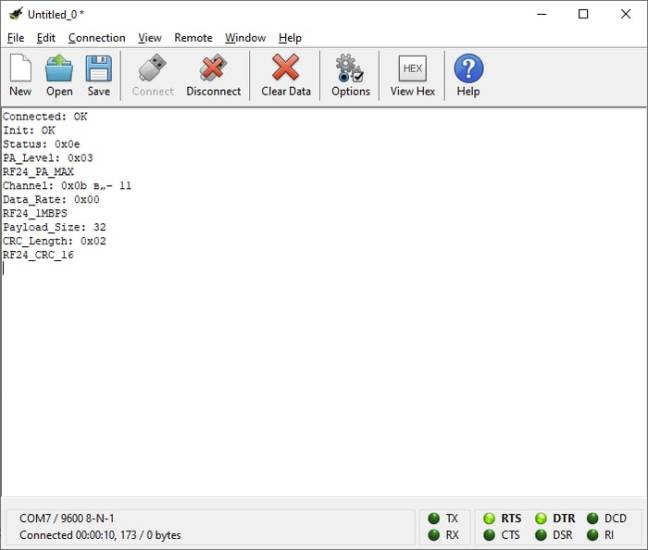The height and width of the screenshot is (550, 648).
Task: Click the COM7 / 9600 8-N-1 status text
Action: pos(67,518)
